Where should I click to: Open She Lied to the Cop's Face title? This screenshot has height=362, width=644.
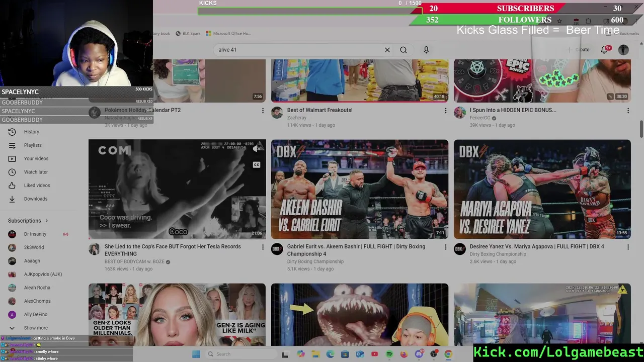pos(173,250)
